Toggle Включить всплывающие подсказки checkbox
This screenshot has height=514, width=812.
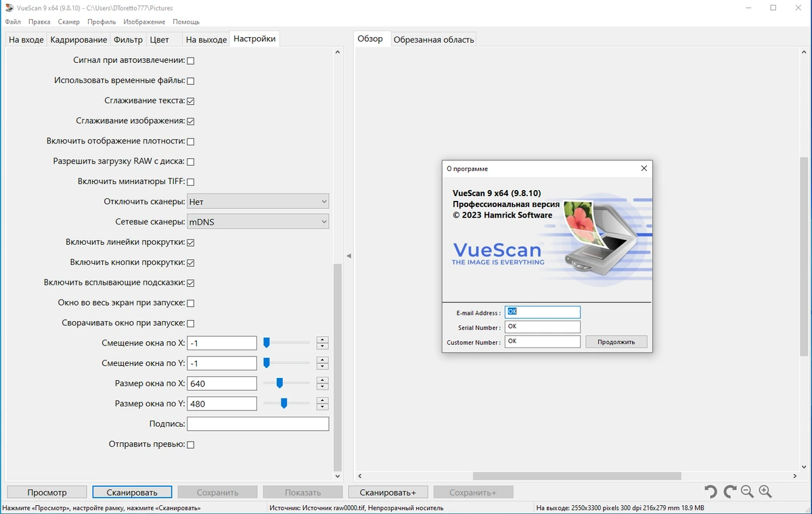[190, 283]
